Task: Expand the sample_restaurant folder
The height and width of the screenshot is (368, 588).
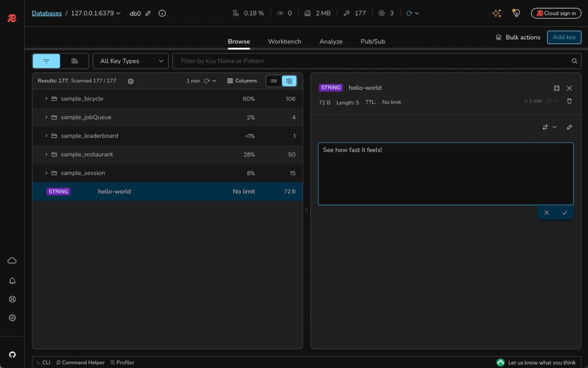Action: coord(46,154)
